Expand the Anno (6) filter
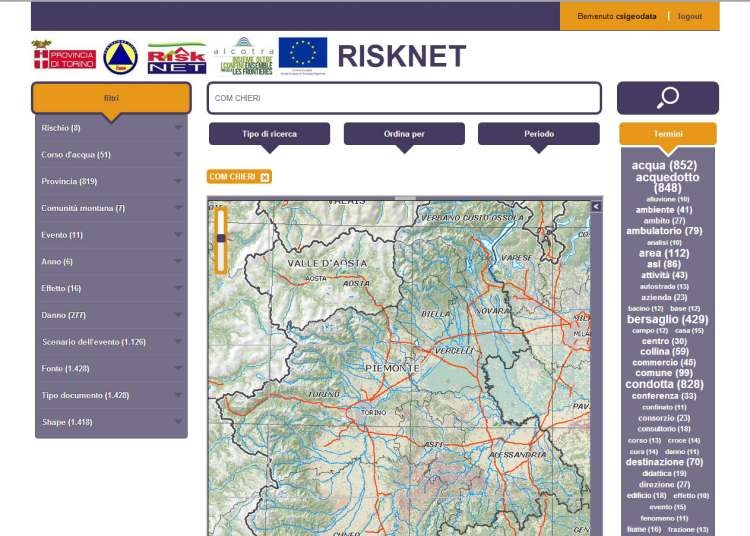Viewport: 750px width, 536px height. tap(111, 262)
